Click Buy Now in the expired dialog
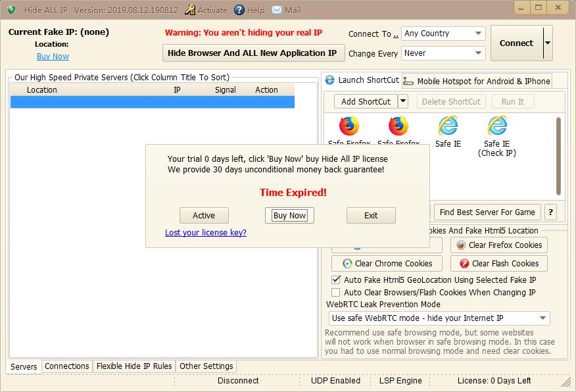This screenshot has height=392, width=576. click(x=289, y=216)
